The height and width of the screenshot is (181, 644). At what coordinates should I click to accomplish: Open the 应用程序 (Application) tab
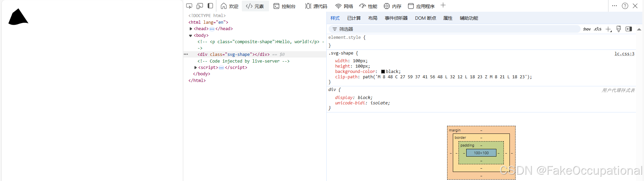tap(421, 6)
